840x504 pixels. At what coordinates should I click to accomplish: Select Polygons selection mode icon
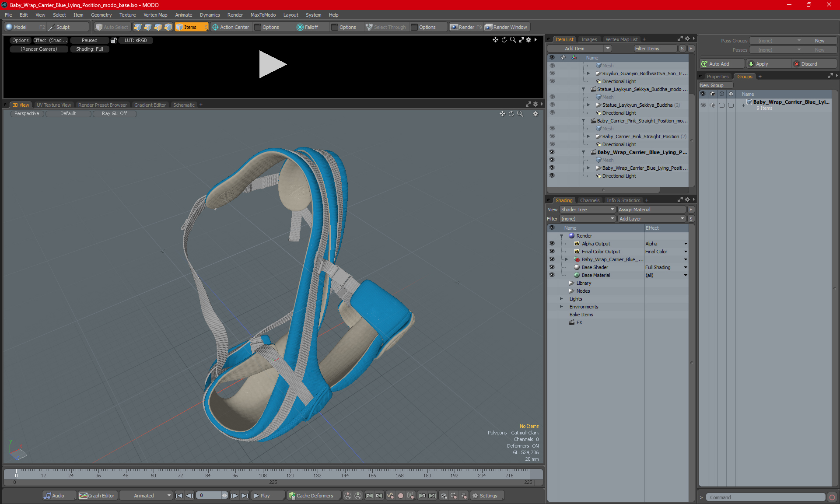pyautogui.click(x=158, y=27)
